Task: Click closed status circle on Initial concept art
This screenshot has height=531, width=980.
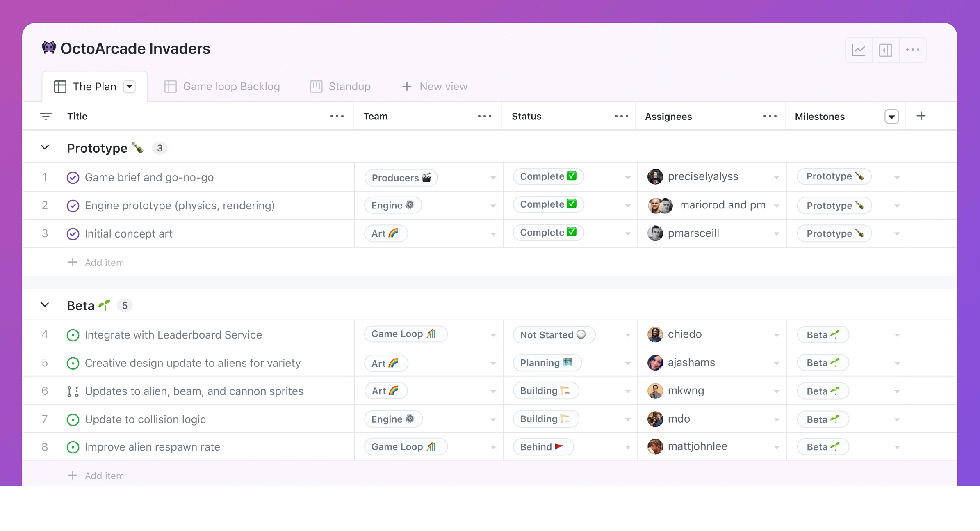Action: tap(73, 234)
